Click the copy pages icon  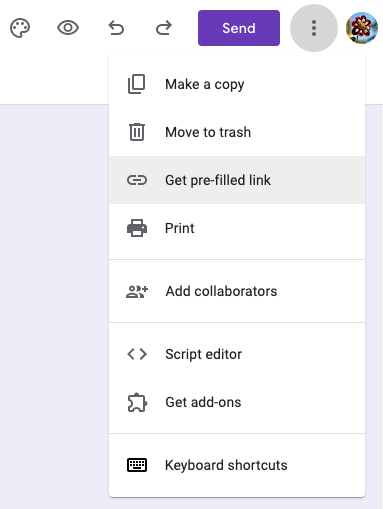(137, 84)
